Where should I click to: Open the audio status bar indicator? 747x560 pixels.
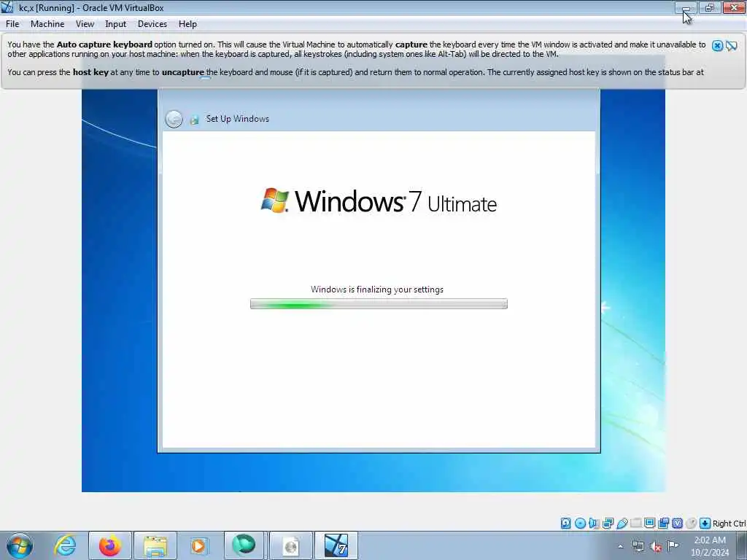click(x=594, y=524)
